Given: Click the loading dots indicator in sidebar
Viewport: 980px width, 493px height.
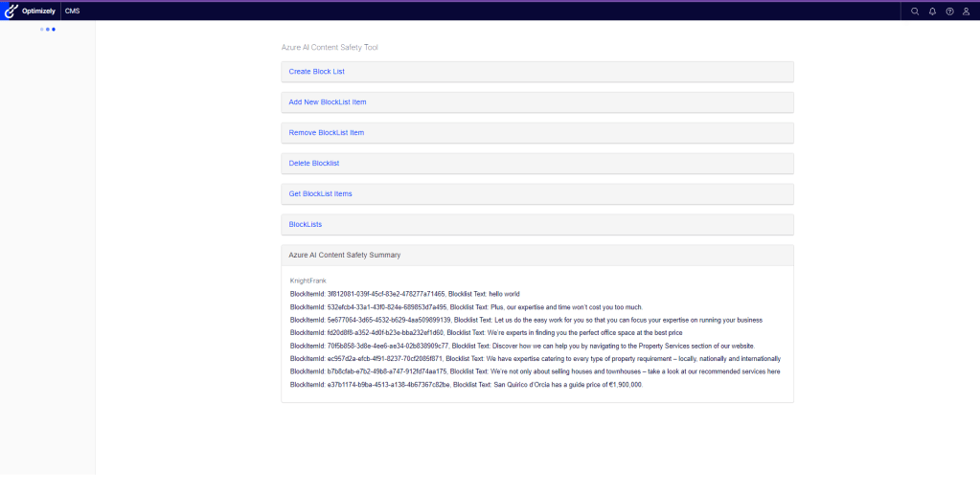Looking at the screenshot, I should point(48,30).
